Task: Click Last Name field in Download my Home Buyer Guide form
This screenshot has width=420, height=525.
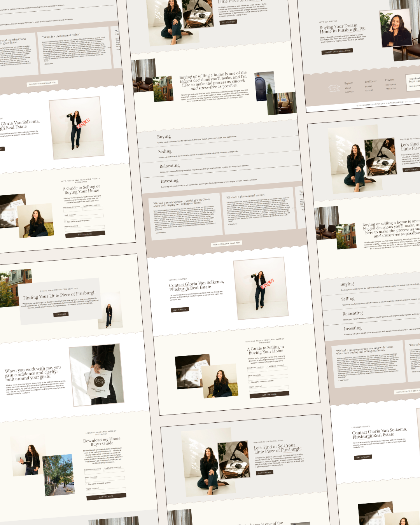Action: click(x=114, y=470)
